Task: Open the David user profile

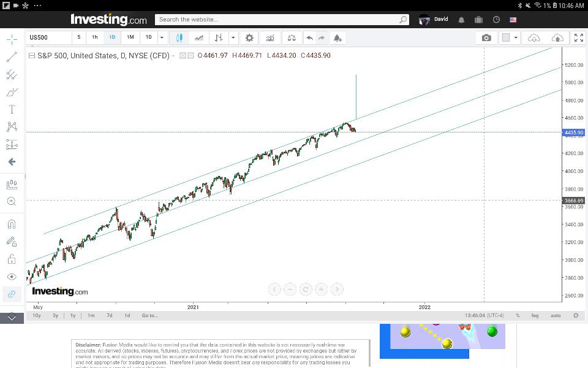Action: pyautogui.click(x=433, y=20)
